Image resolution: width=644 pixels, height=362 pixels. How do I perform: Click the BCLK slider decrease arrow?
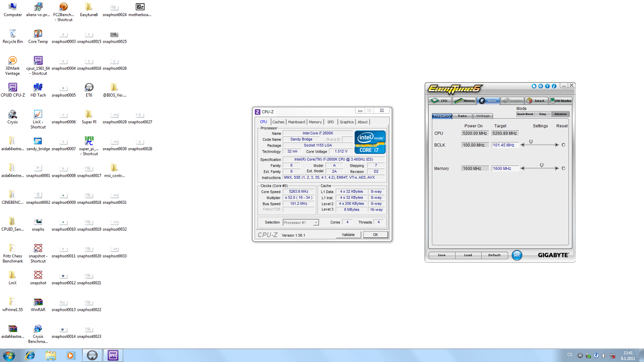[522, 145]
